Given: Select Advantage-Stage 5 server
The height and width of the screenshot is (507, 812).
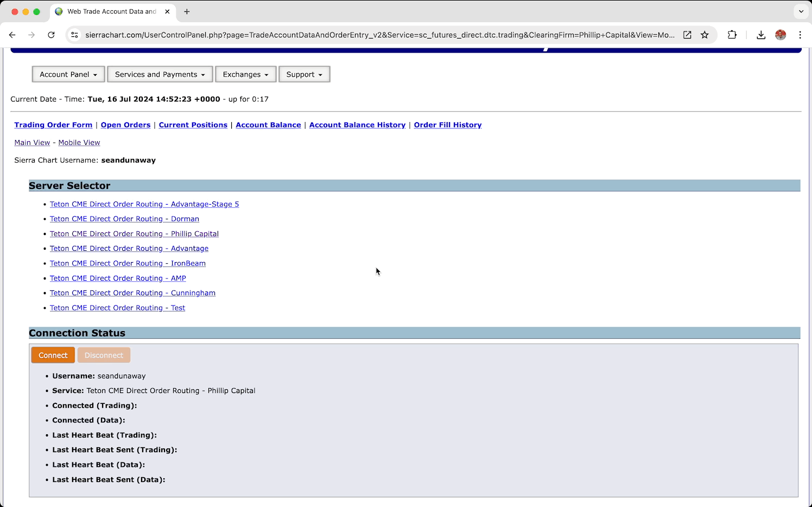Looking at the screenshot, I should coord(144,204).
